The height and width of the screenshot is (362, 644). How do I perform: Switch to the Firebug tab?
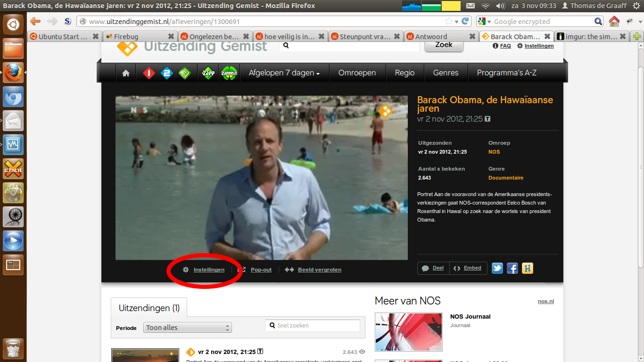[140, 36]
